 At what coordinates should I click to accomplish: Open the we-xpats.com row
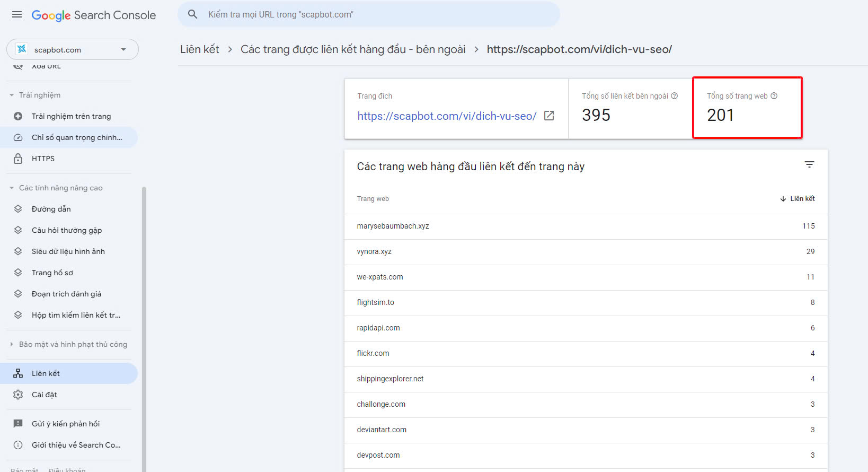[586, 277]
